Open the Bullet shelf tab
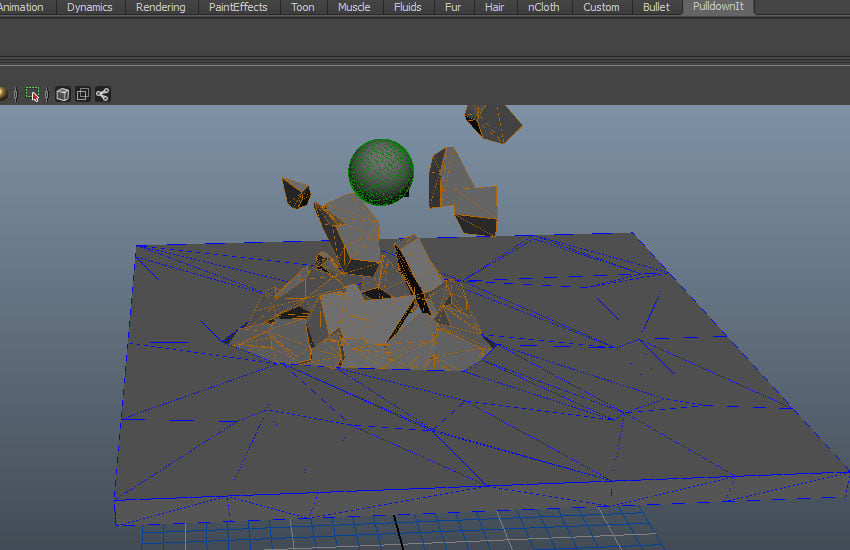850x550 pixels. point(656,7)
